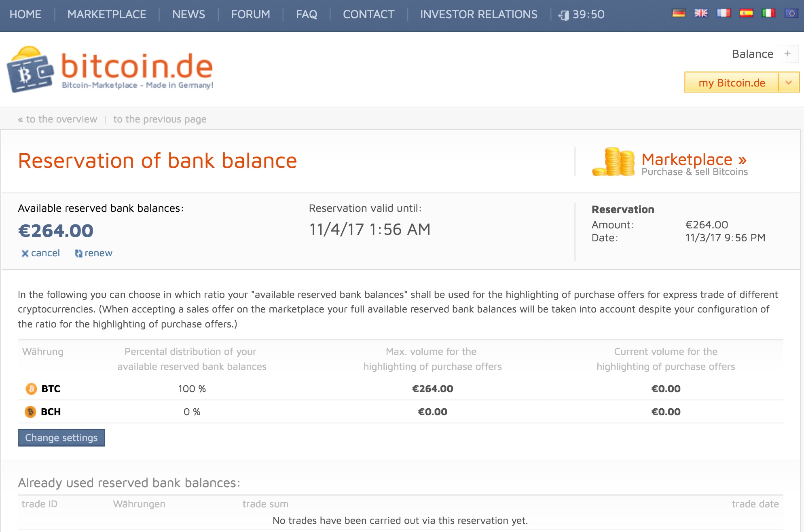Click the to the overview navigation link
Viewport: 804px width, 532px height.
(50, 119)
